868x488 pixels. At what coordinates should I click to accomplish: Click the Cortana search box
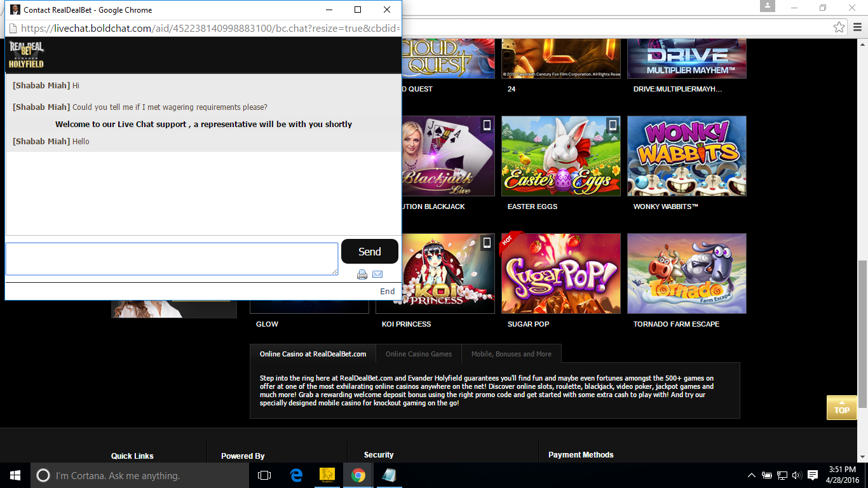[140, 475]
